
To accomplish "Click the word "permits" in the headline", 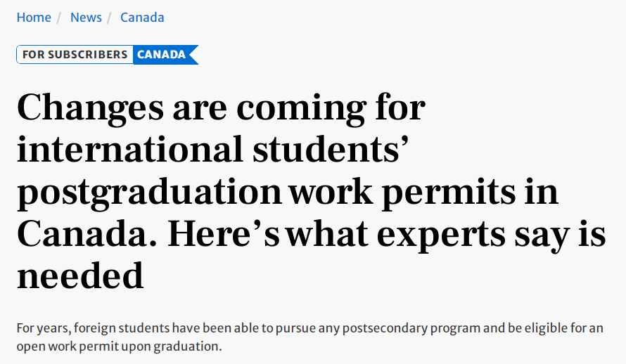I will tap(449, 193).
